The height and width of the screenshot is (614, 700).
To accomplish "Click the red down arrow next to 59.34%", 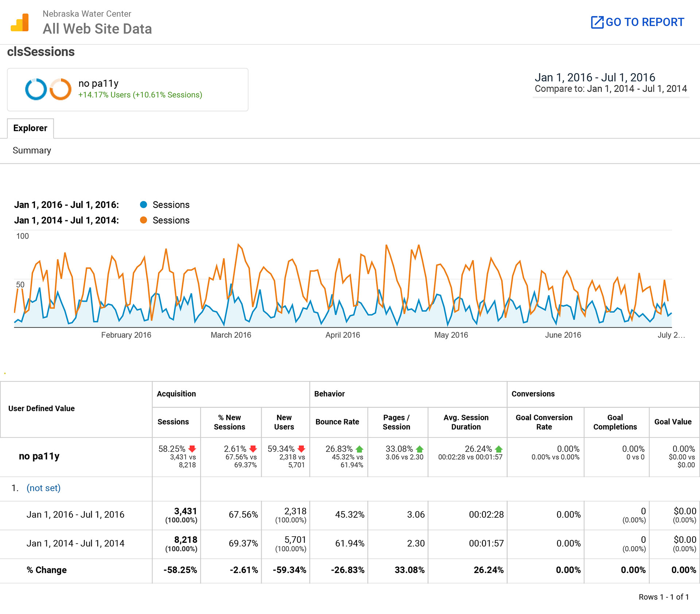I will pyautogui.click(x=301, y=449).
